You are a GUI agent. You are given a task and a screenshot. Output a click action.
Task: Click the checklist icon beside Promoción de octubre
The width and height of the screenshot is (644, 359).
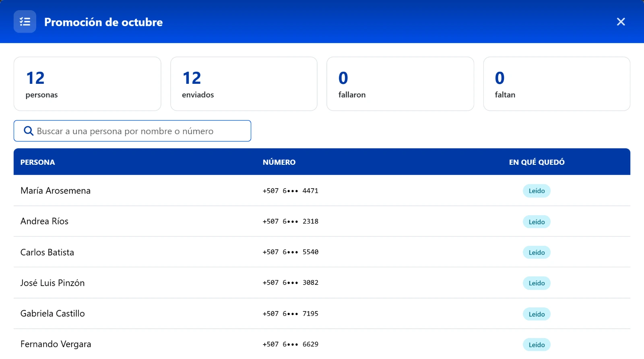(x=25, y=22)
